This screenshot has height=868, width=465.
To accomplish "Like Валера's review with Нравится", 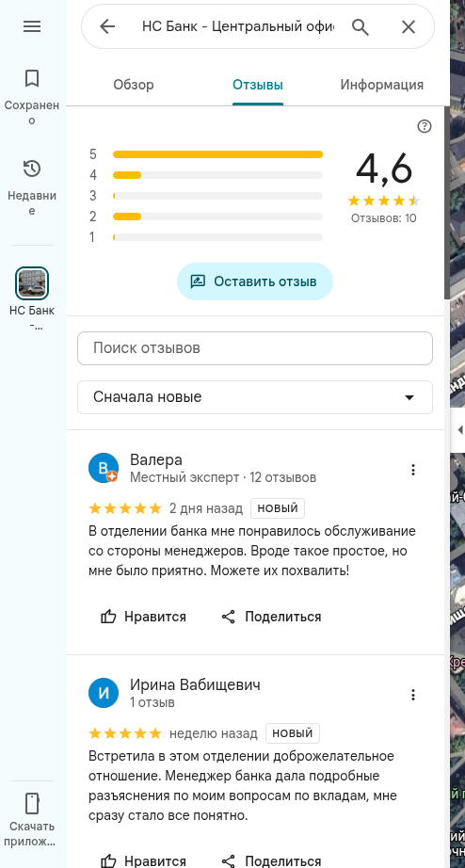I will point(143,617).
